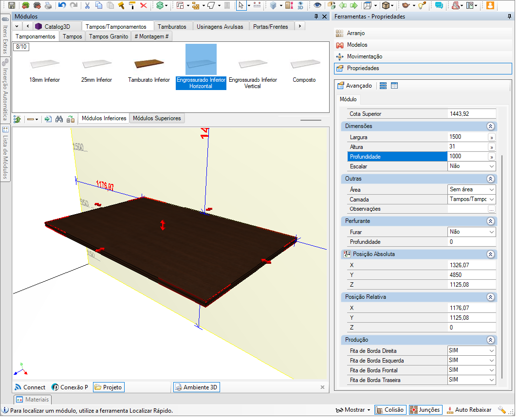Click the binoculars quick find icon
The height and width of the screenshot is (420, 519).
[59, 119]
